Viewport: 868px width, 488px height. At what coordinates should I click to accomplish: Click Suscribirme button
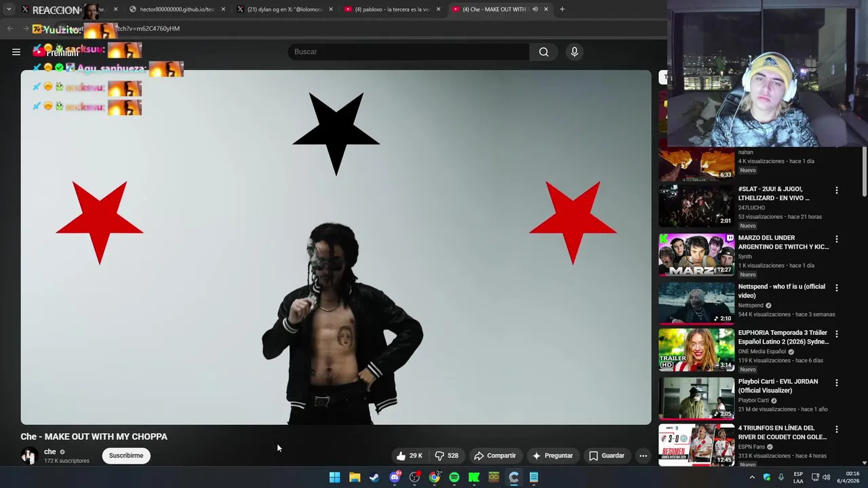(126, 455)
